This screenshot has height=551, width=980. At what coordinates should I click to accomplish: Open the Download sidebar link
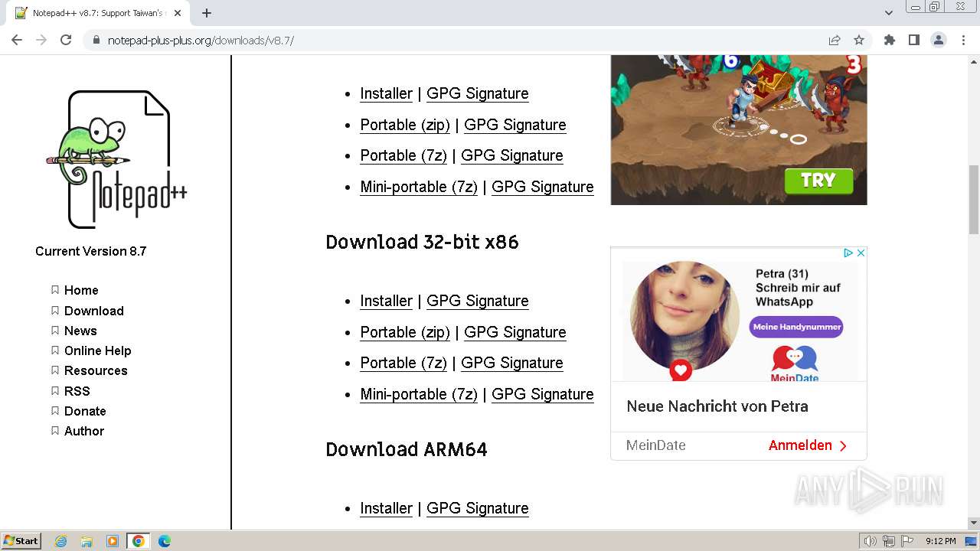pyautogui.click(x=93, y=311)
